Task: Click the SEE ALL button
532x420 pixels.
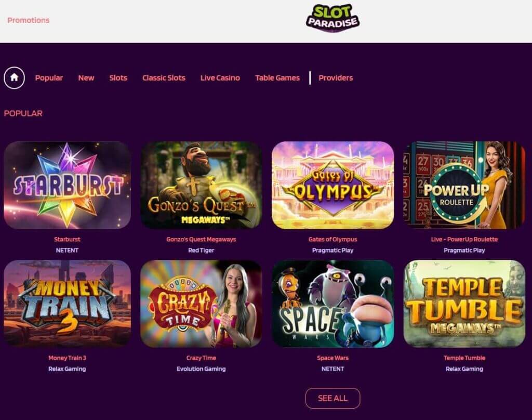Action: tap(333, 398)
